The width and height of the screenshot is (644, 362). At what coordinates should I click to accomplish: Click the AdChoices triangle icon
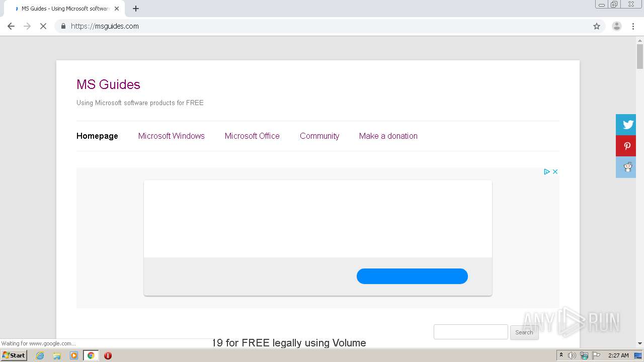pos(547,171)
